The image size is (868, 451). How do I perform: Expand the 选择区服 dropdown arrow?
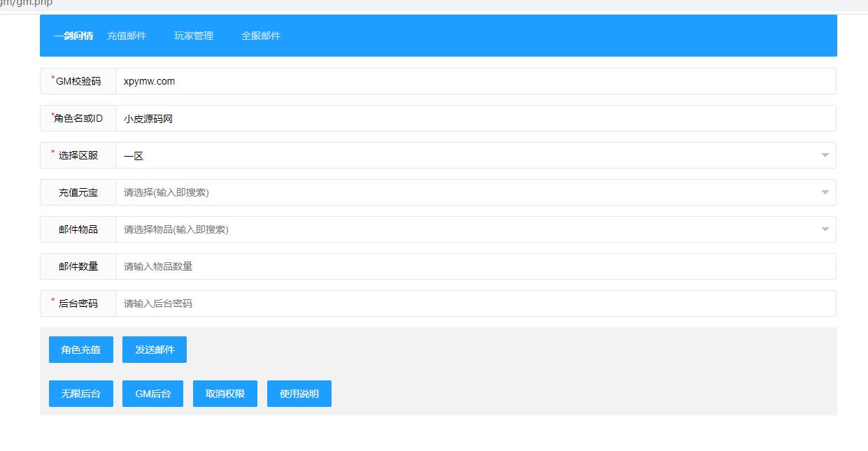click(825, 155)
